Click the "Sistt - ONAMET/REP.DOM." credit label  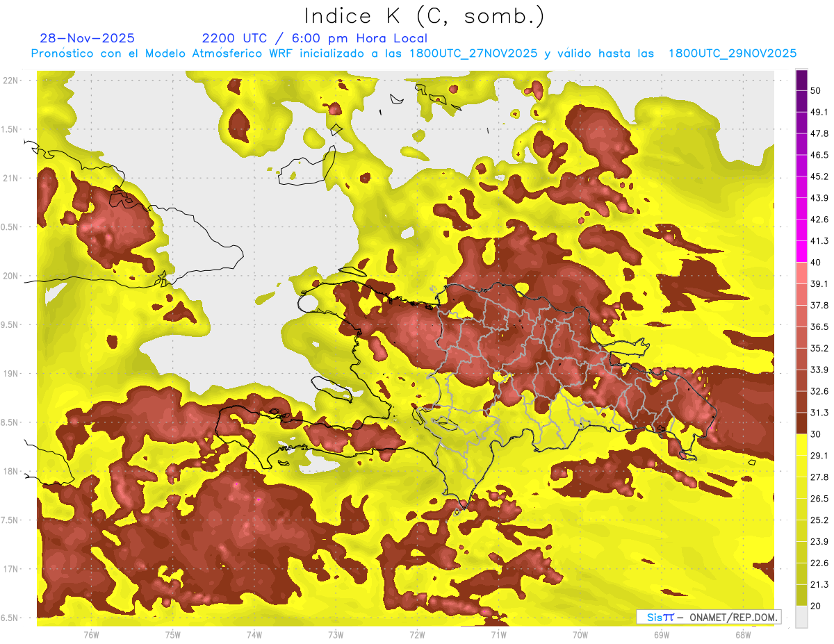(x=708, y=617)
